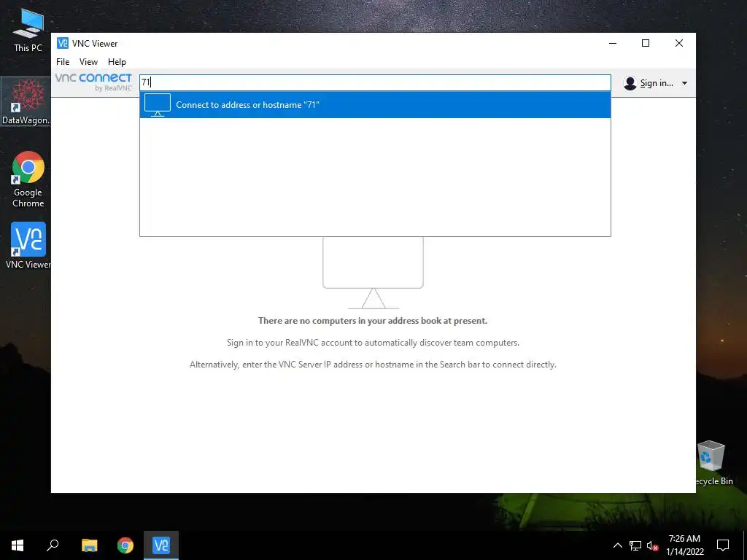The image size is (747, 560).
Task: Click the VNC Connect by RealVNC logo
Action: tap(93, 82)
